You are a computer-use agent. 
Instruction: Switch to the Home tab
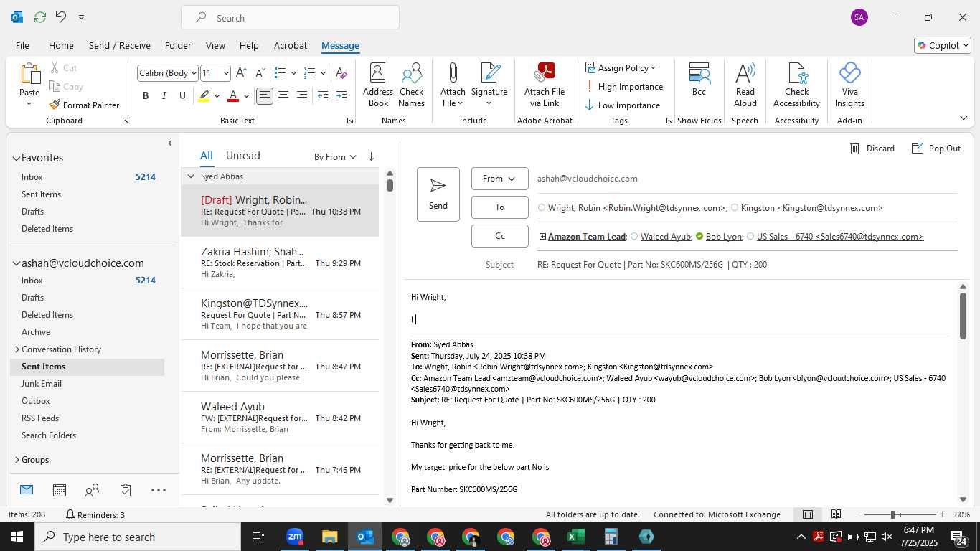(61, 45)
